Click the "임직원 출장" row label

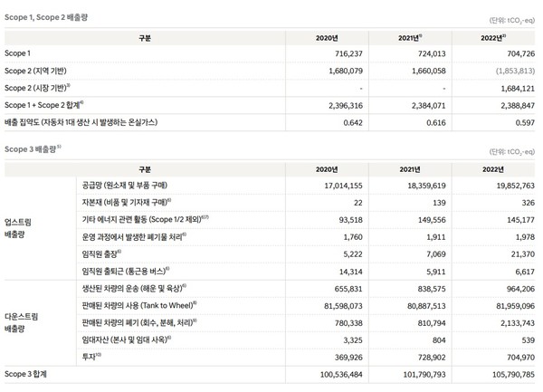pyautogui.click(x=101, y=254)
